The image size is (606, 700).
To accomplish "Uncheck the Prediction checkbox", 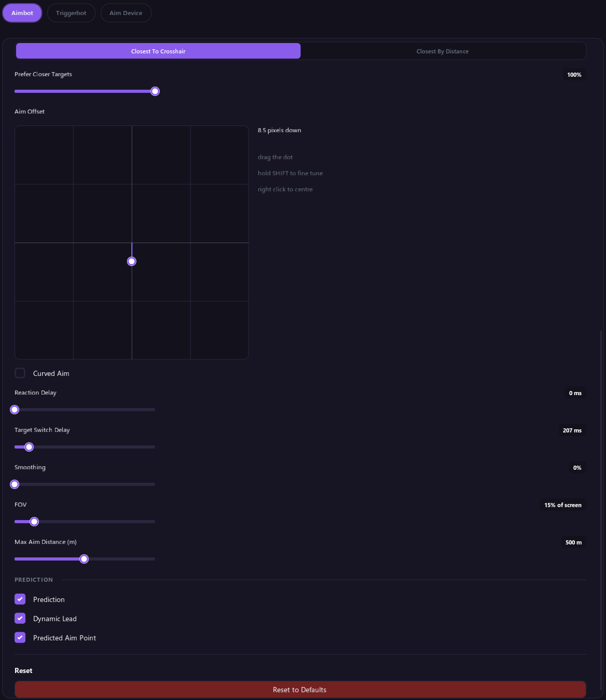I will click(20, 599).
